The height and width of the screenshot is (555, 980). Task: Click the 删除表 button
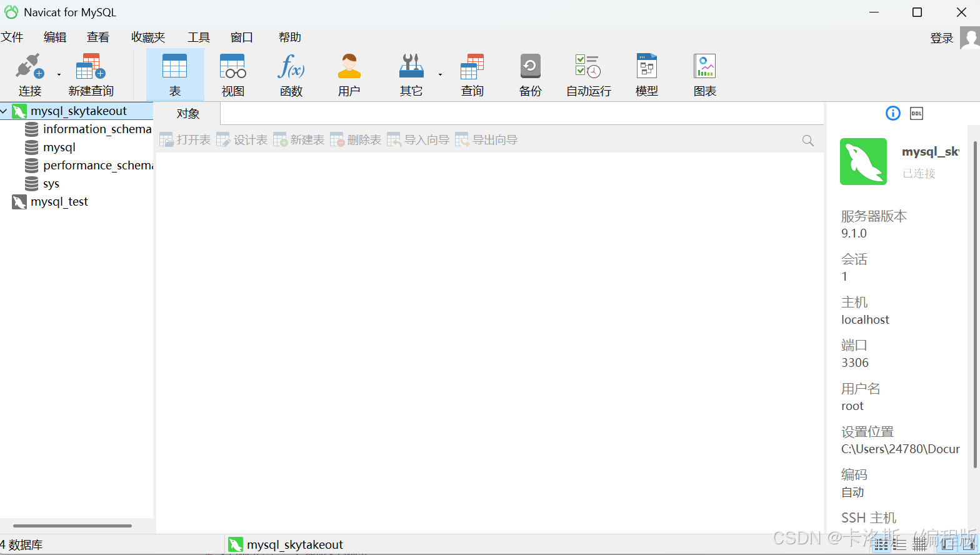tap(356, 140)
